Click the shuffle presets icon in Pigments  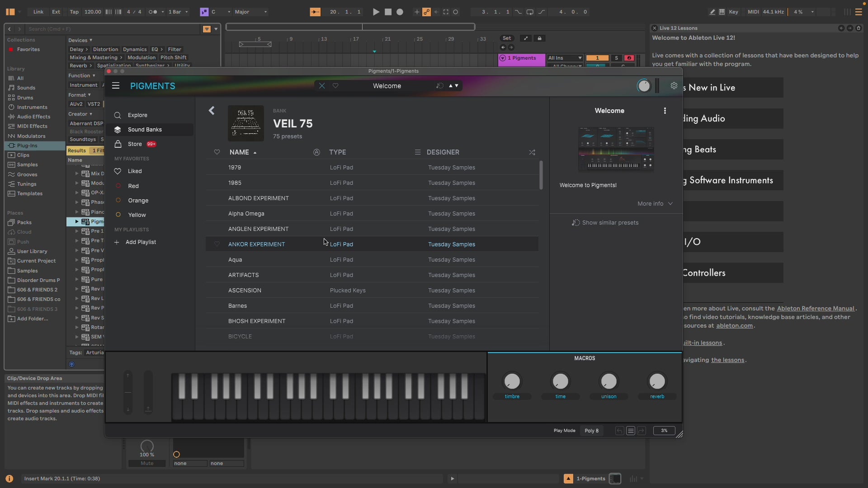pos(533,152)
